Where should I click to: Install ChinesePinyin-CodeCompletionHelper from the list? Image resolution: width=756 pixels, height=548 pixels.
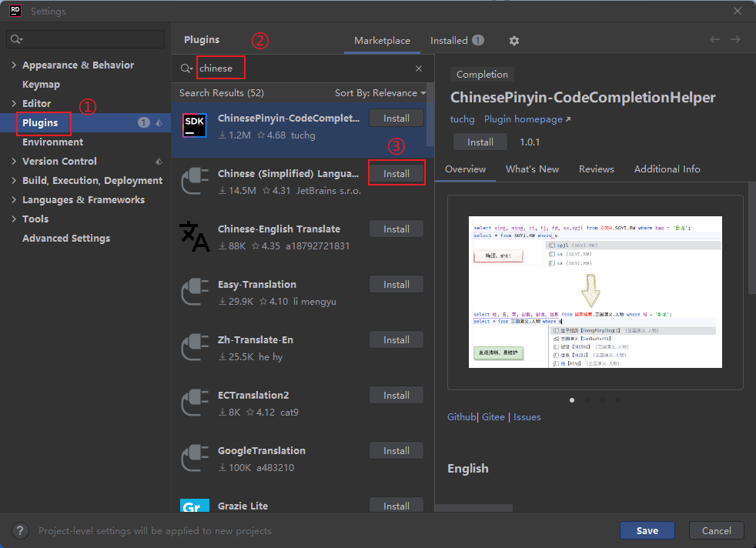396,118
